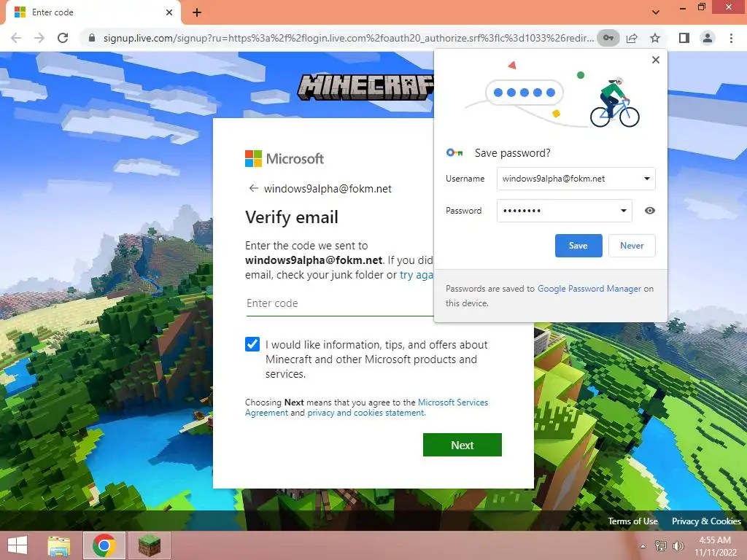Viewport: 747px width, 560px height.
Task: Expand the Password dropdown arrow
Action: tap(623, 211)
